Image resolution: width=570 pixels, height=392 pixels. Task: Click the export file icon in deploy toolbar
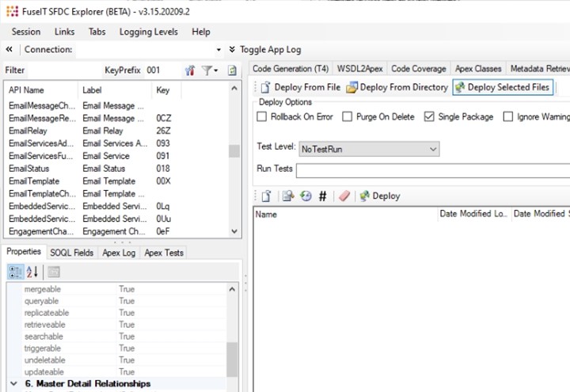(288, 196)
